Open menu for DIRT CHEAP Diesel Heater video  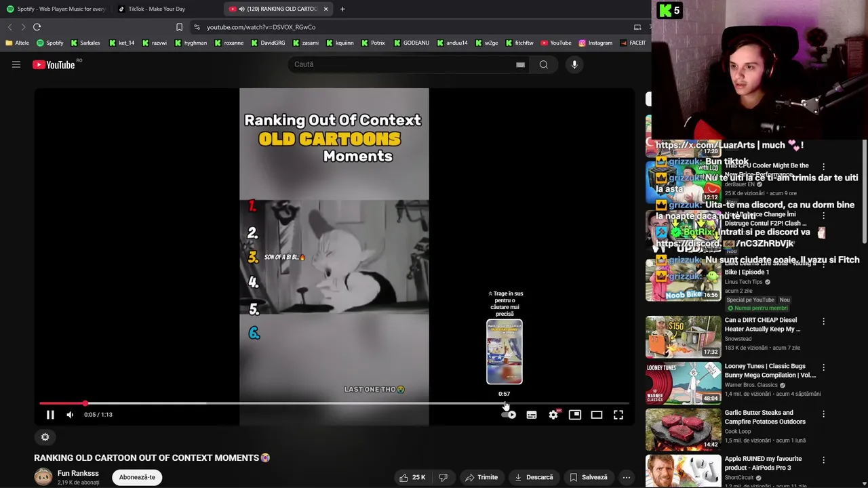823,321
